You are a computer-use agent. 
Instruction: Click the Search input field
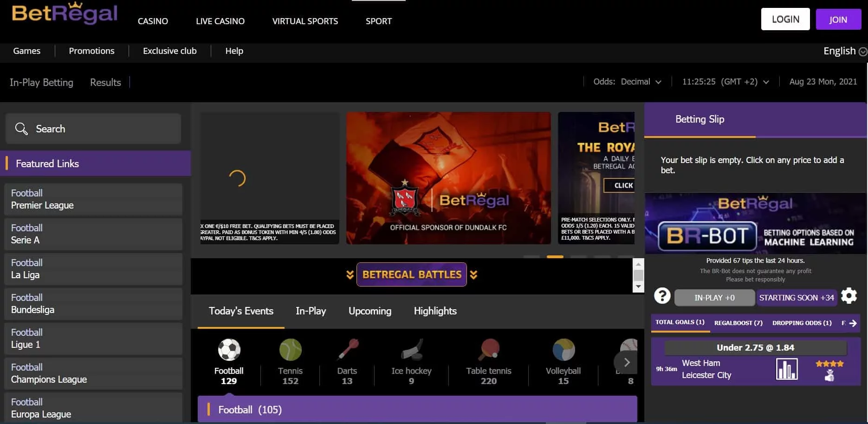[x=93, y=129]
